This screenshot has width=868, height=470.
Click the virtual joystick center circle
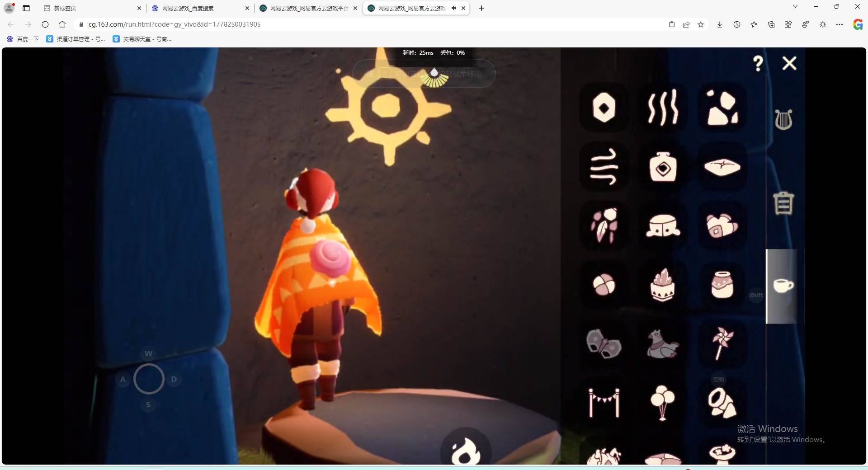coord(149,379)
